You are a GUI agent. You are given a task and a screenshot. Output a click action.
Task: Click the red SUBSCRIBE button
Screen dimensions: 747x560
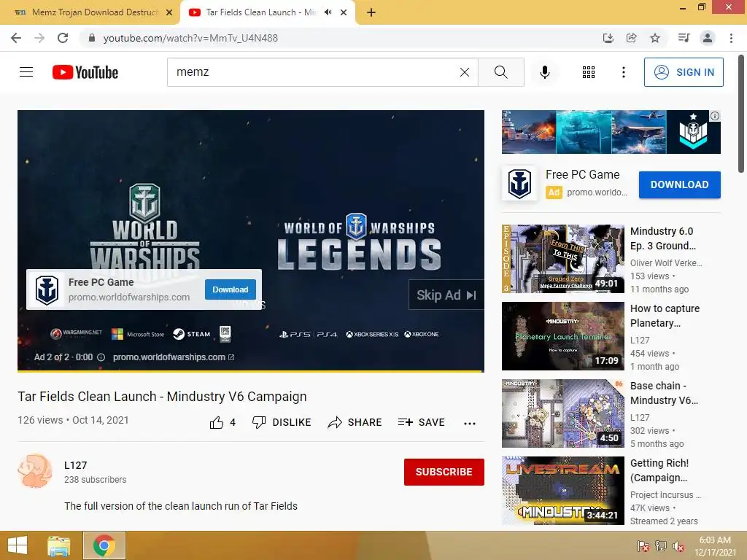click(x=444, y=472)
